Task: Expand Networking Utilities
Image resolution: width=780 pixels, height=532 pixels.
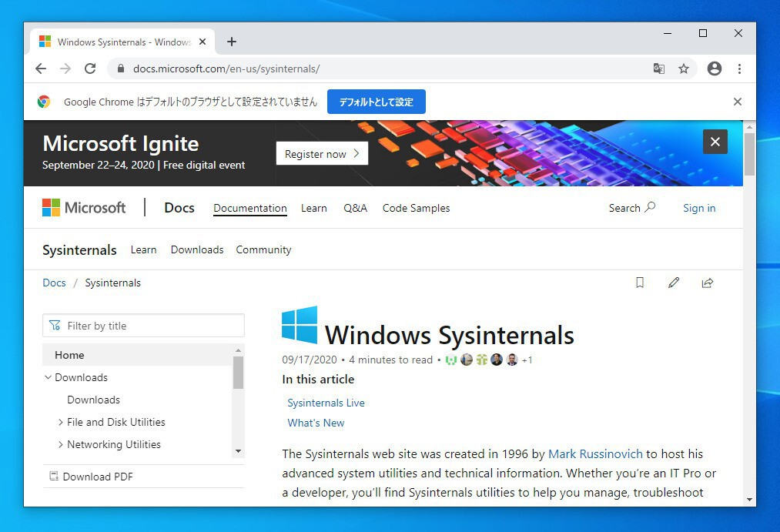Action: (60, 444)
